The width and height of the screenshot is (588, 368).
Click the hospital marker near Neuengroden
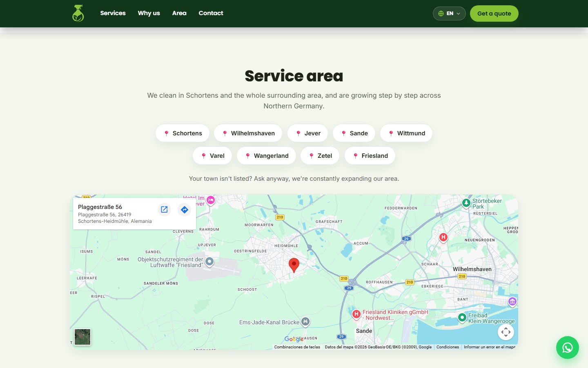pyautogui.click(x=443, y=238)
